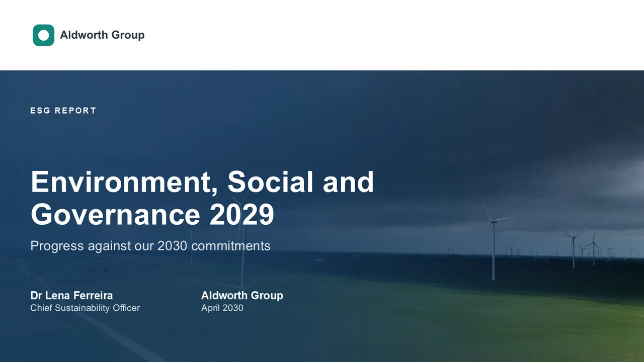Select the title 'Environment, Social and Governance 2029'

[x=202, y=198]
